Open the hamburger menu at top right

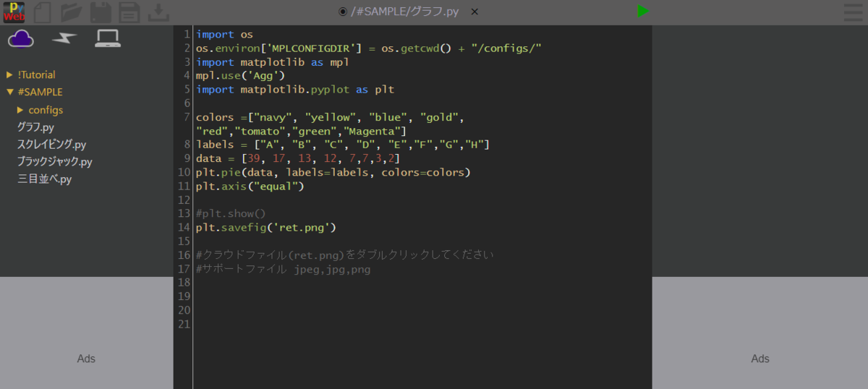point(854,12)
